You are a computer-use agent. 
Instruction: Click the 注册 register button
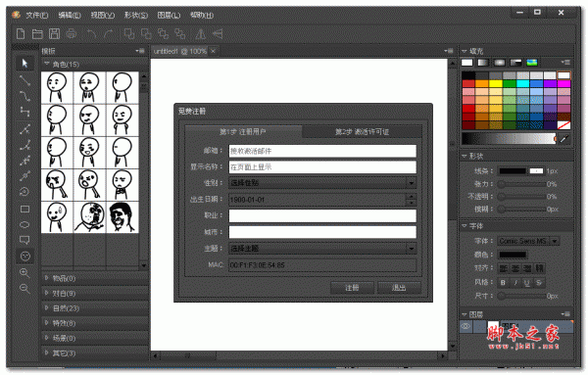[x=352, y=288]
